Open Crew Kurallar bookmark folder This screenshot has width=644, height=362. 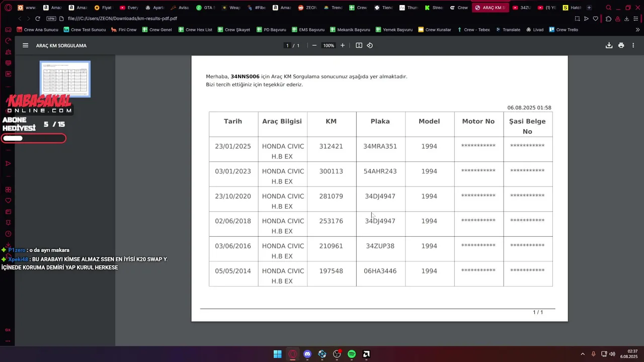click(x=435, y=30)
